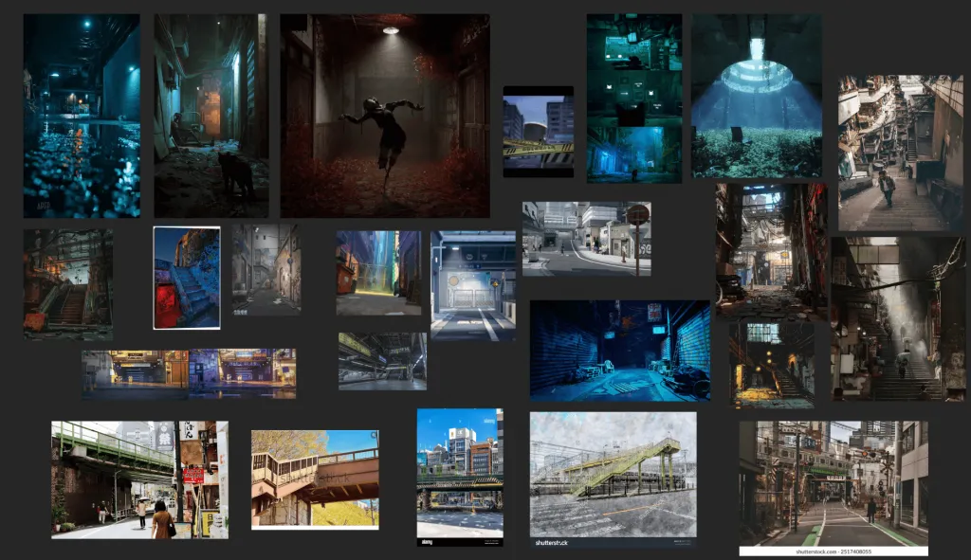Select the blue neon street with motorcycle
Screen dimensions: 971x560
tap(619, 351)
